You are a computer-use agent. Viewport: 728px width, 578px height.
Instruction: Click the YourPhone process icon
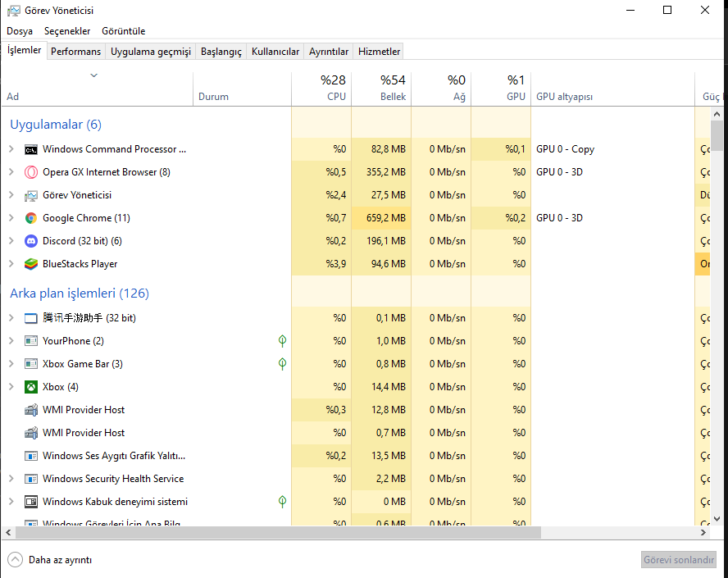pos(30,341)
